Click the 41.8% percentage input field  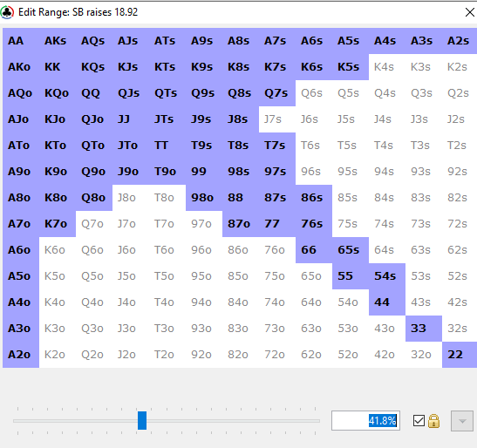365,421
